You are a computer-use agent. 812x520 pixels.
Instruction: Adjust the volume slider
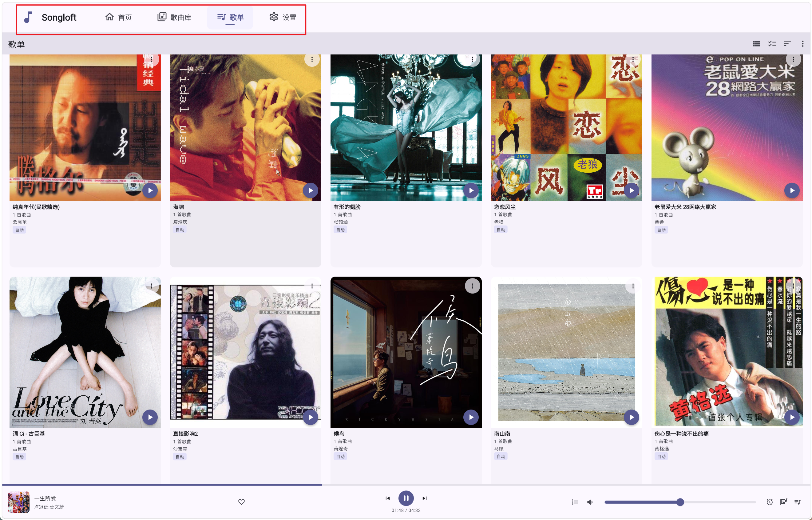pyautogui.click(x=680, y=502)
